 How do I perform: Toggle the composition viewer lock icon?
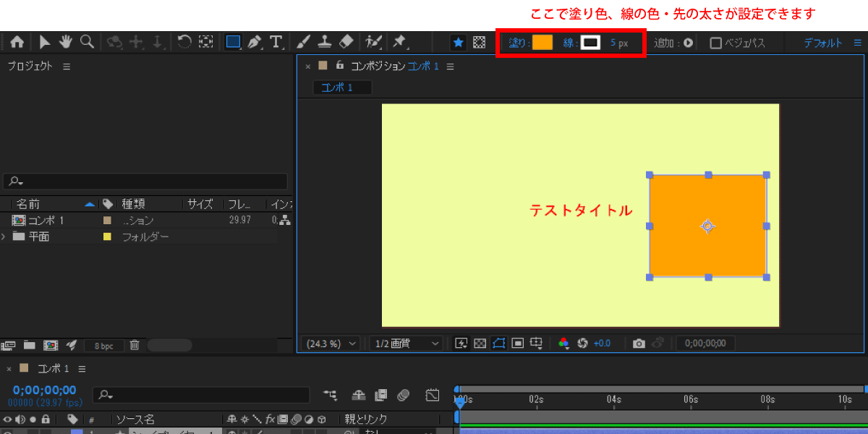click(339, 66)
